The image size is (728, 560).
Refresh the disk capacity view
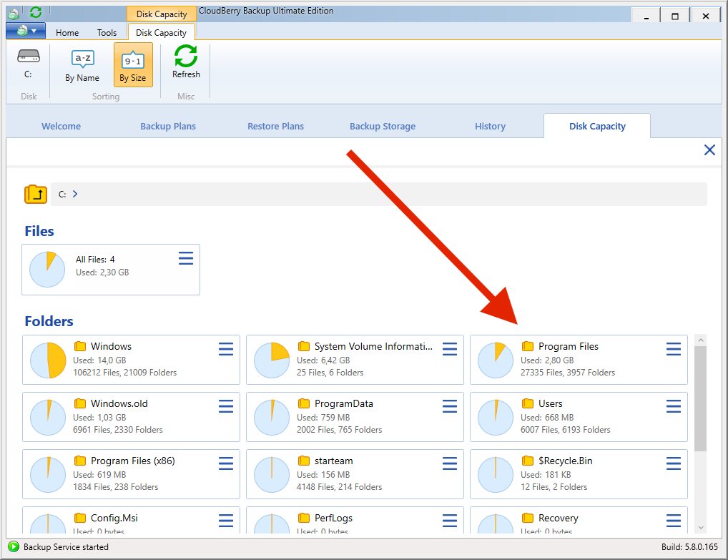[x=186, y=62]
